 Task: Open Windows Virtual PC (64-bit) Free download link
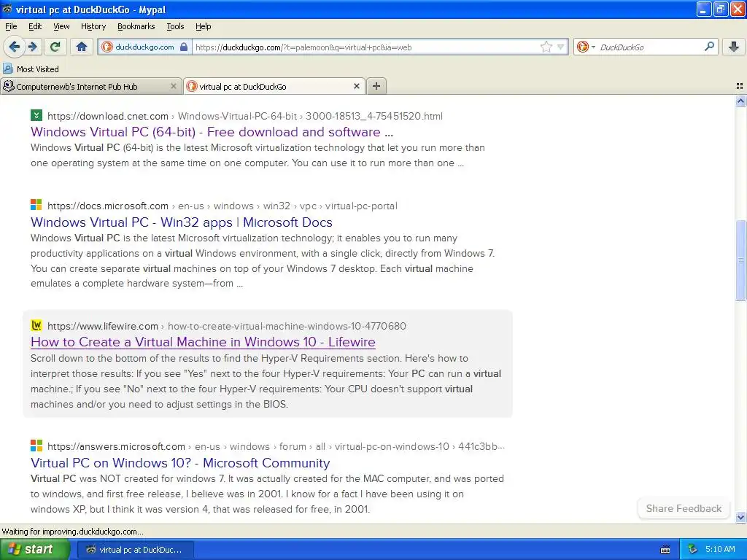point(212,132)
